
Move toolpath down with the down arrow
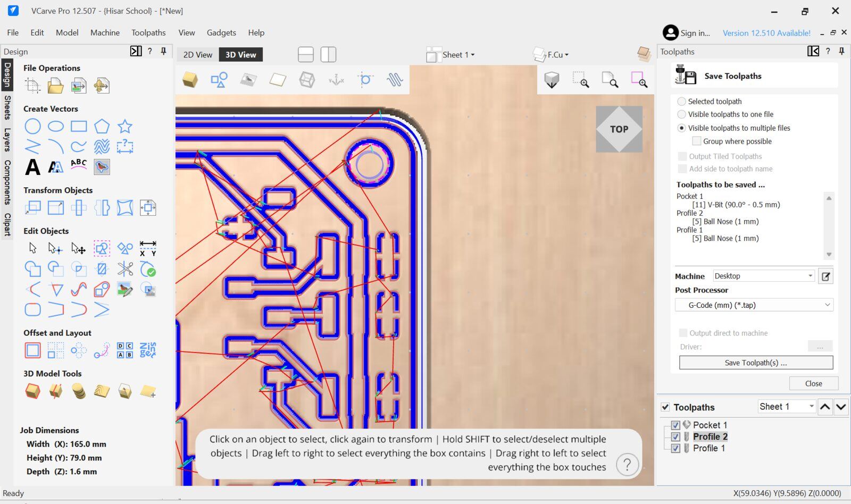click(841, 407)
